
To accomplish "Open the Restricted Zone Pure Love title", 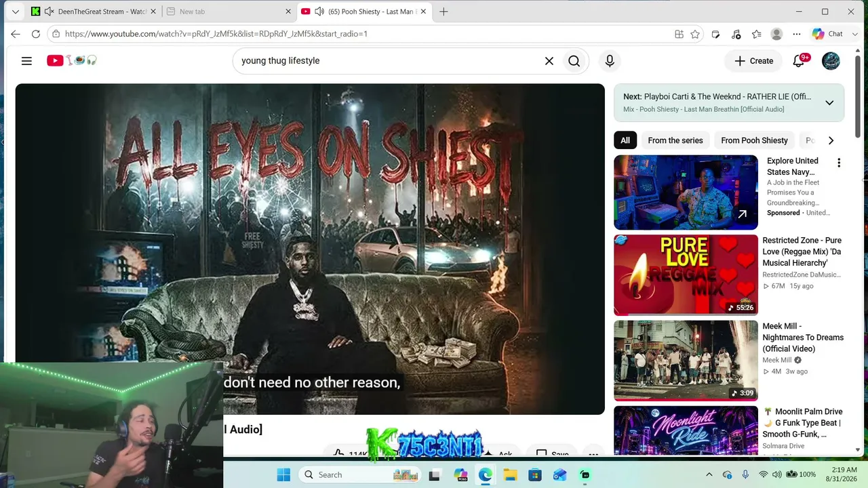I will 802,251.
